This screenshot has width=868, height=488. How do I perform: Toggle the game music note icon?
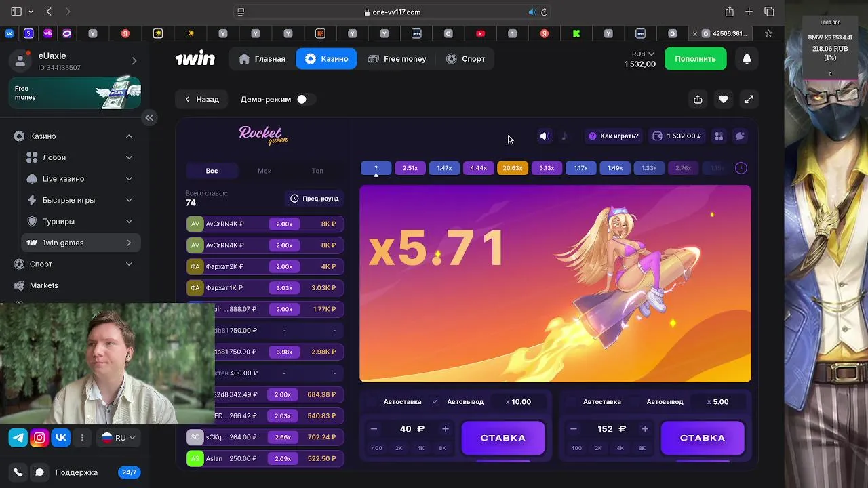[564, 136]
